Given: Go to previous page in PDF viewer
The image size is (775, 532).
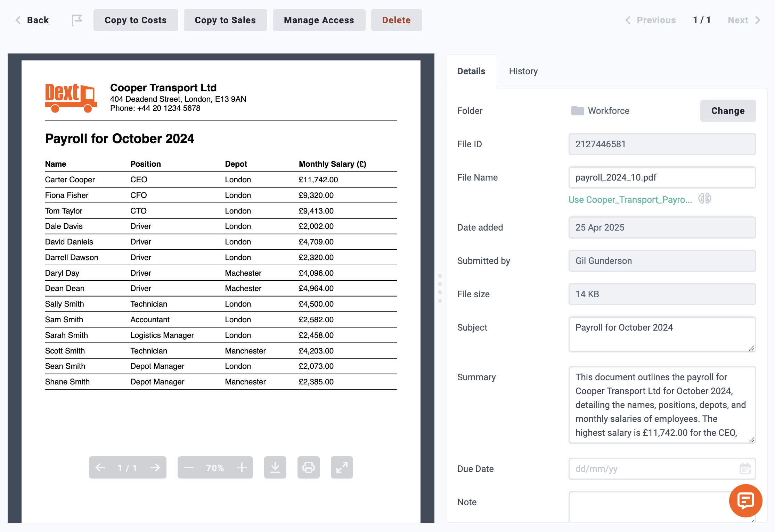Looking at the screenshot, I should click(x=100, y=467).
